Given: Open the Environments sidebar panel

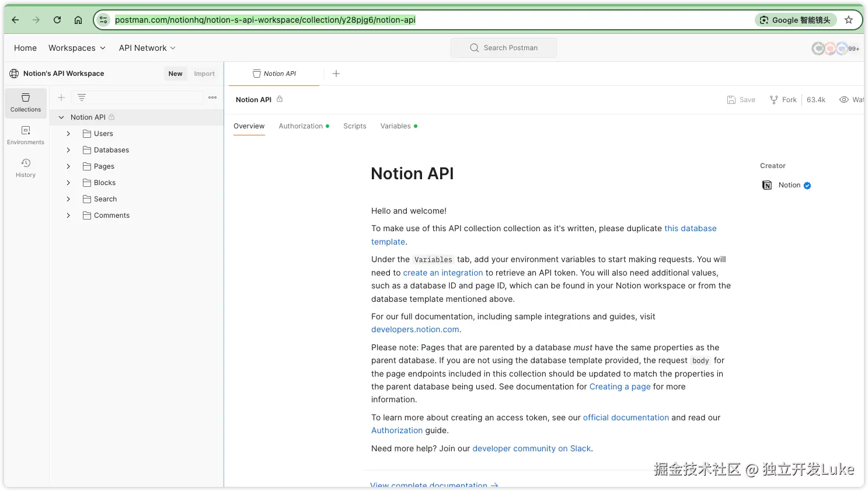Looking at the screenshot, I should (x=26, y=135).
